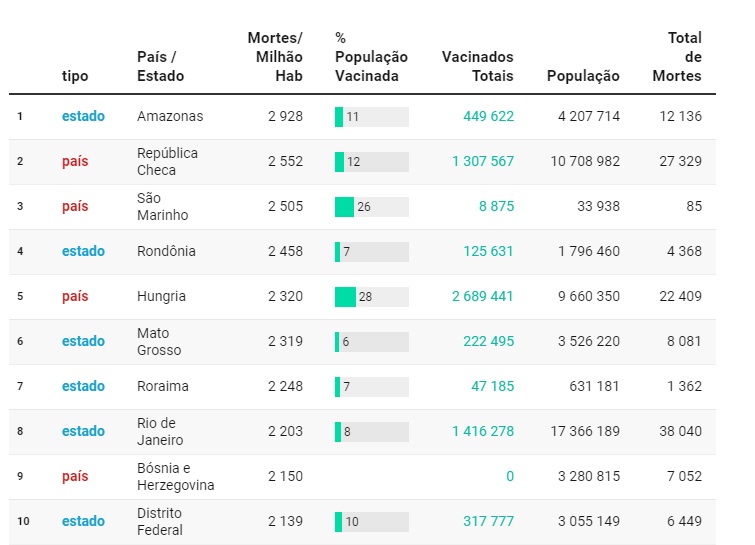
Task: Click the 'tipo' column header
Action: tap(75, 76)
